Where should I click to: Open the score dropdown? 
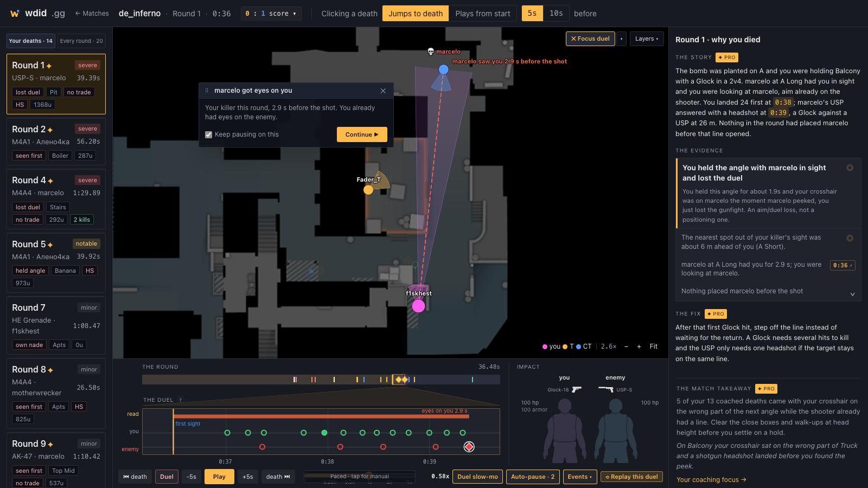point(271,14)
